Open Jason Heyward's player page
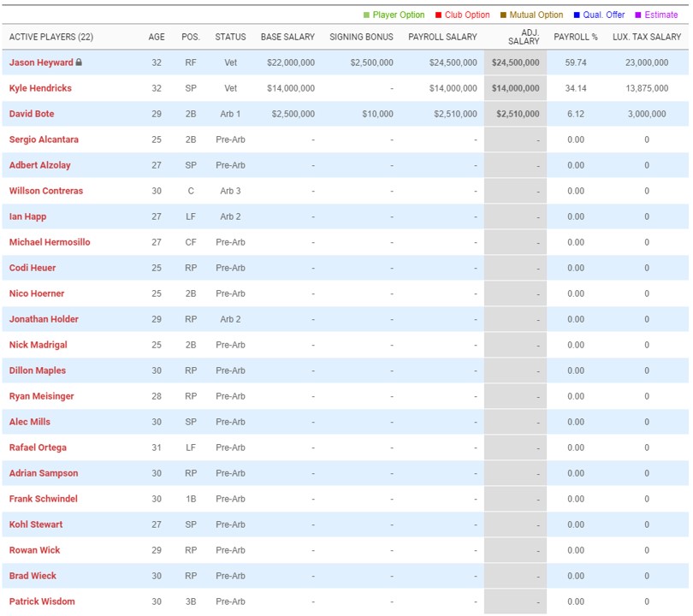 click(x=41, y=62)
